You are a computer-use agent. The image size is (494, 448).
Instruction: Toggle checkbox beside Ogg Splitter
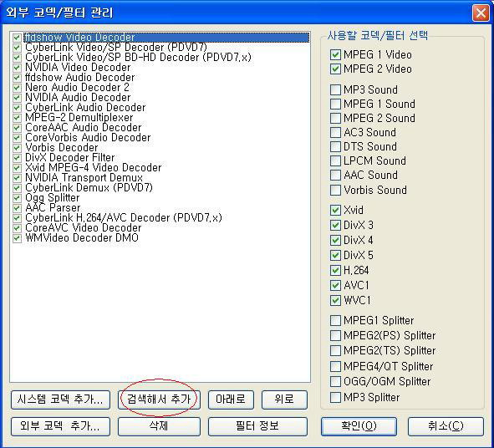pos(17,198)
